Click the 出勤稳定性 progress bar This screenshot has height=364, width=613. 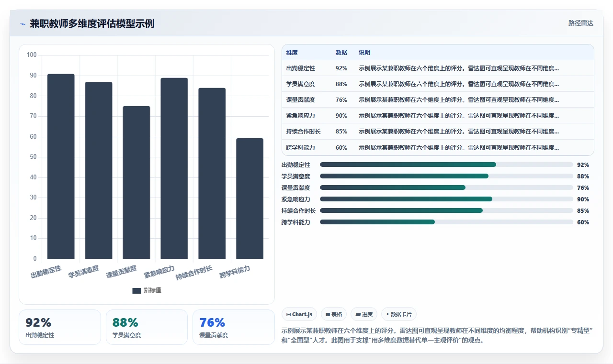(446, 165)
